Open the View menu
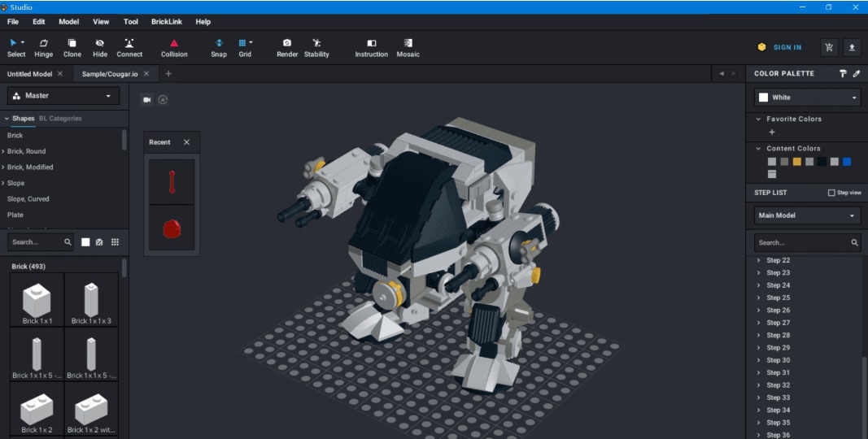 [101, 22]
